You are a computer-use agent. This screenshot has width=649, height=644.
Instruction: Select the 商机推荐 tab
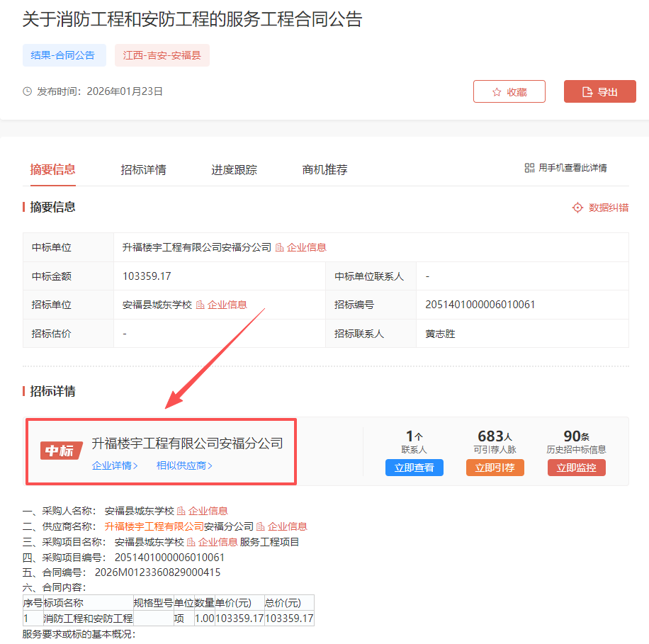pyautogui.click(x=324, y=170)
